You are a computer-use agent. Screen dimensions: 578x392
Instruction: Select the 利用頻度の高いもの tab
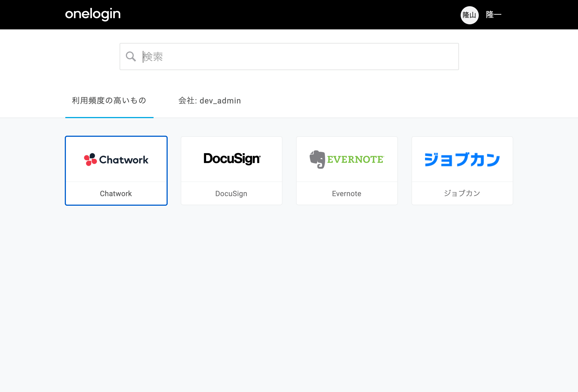[109, 101]
